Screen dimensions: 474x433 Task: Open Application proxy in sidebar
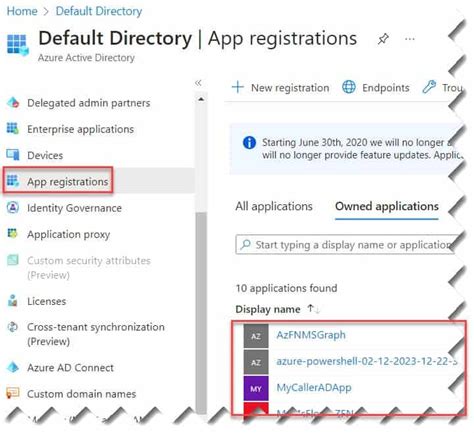tap(69, 234)
